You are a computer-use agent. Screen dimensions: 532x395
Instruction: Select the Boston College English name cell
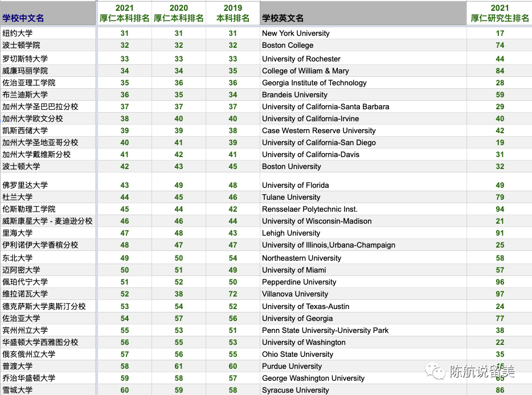click(x=288, y=45)
